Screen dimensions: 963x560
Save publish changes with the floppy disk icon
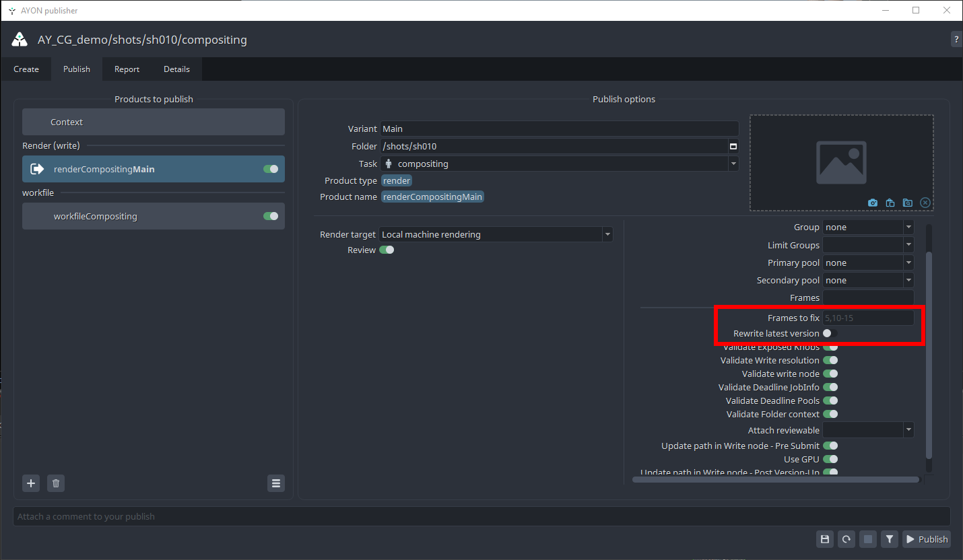click(x=825, y=538)
